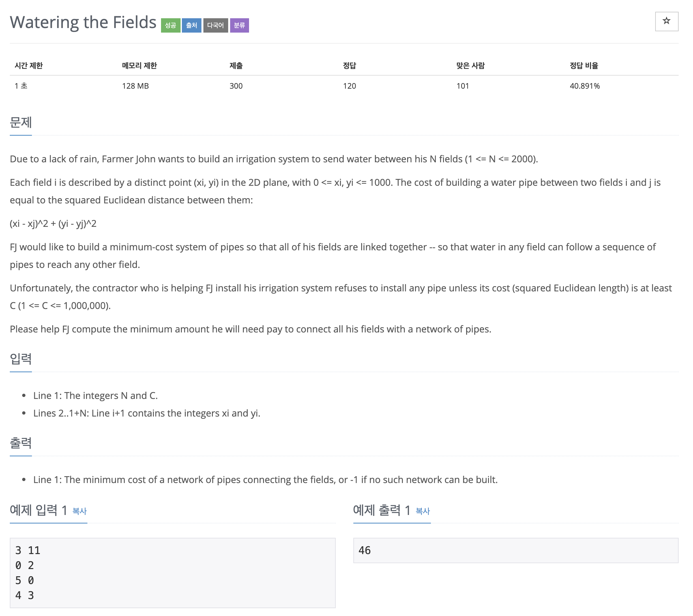Click the star favorite icon
Screen dimensions: 693x616
666,22
